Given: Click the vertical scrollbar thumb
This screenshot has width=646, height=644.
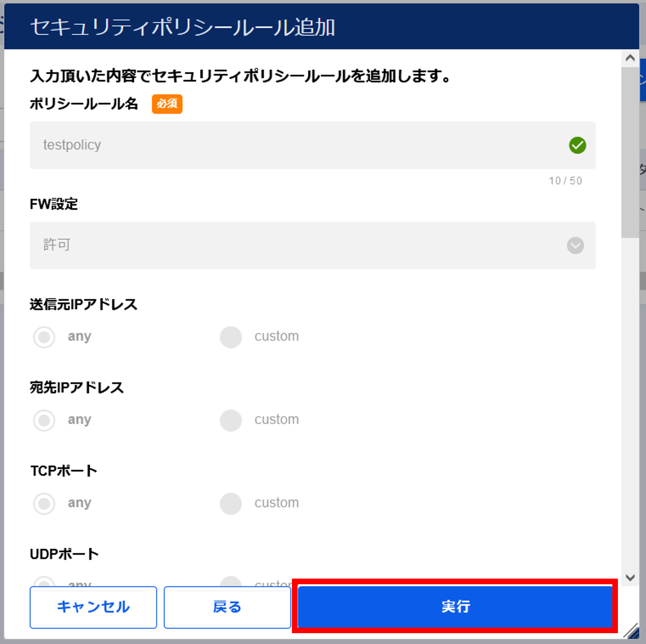Looking at the screenshot, I should click(630, 152).
